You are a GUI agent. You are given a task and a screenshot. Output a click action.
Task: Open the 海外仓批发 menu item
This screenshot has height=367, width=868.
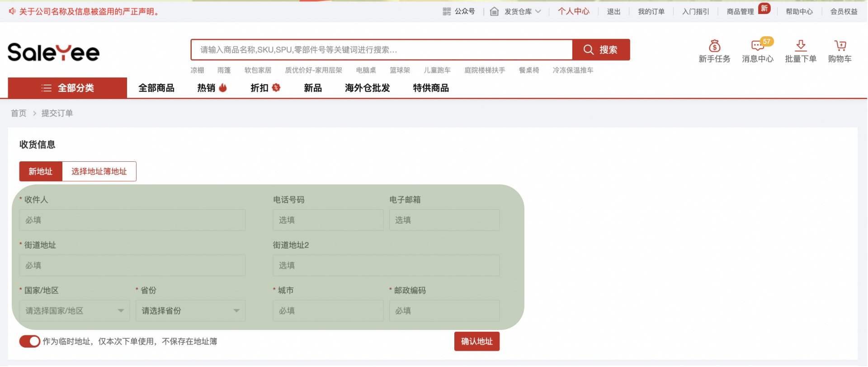click(x=367, y=88)
